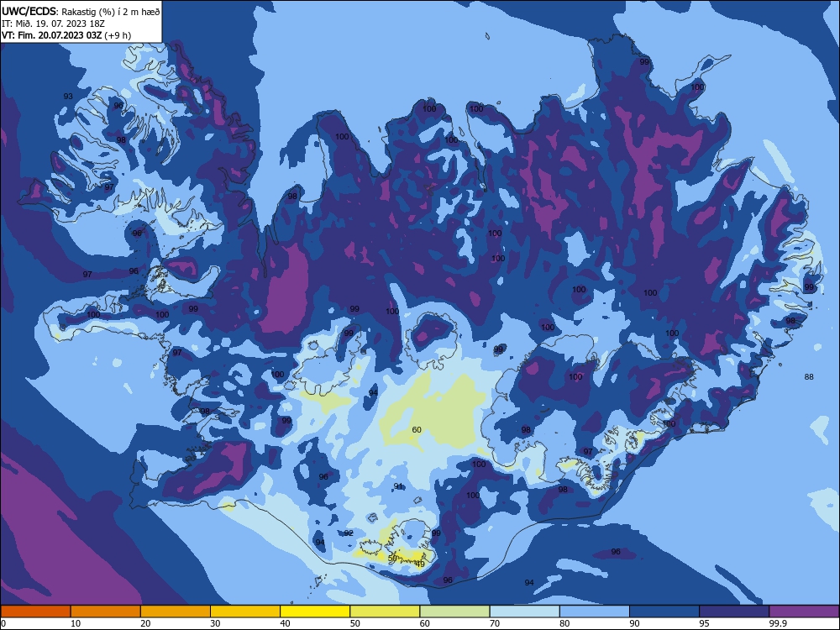Pick the purple above-99.9 legend swatch
Screen dimensions: 840x630
point(804,612)
